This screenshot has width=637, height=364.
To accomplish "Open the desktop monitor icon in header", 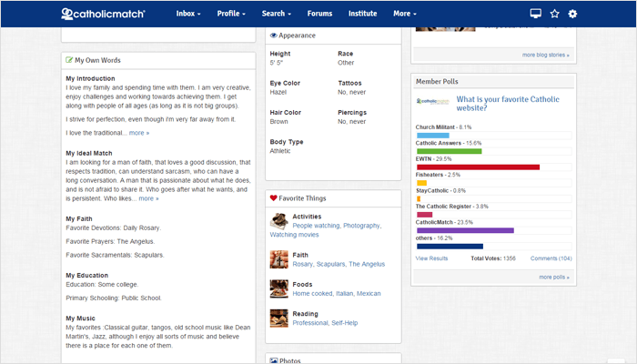I will (535, 14).
